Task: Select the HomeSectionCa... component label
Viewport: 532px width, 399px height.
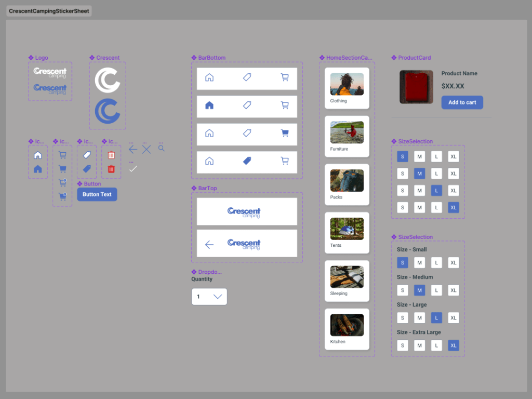Action: [x=349, y=58]
